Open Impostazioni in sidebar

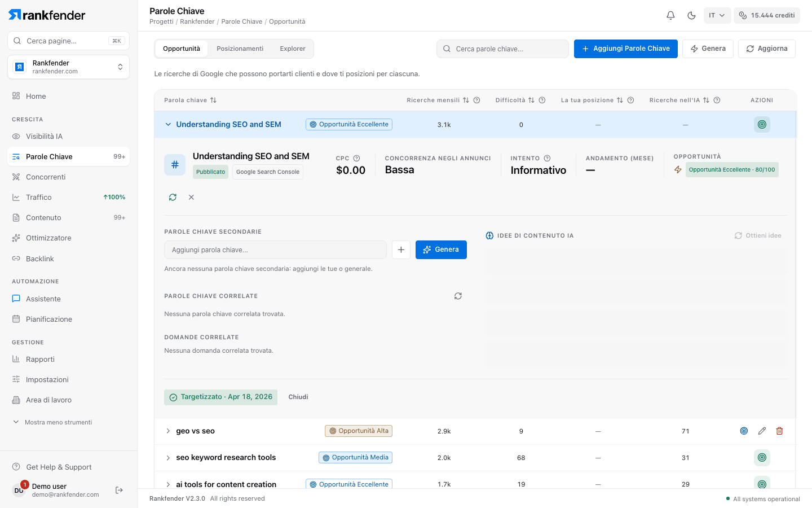[69, 379]
